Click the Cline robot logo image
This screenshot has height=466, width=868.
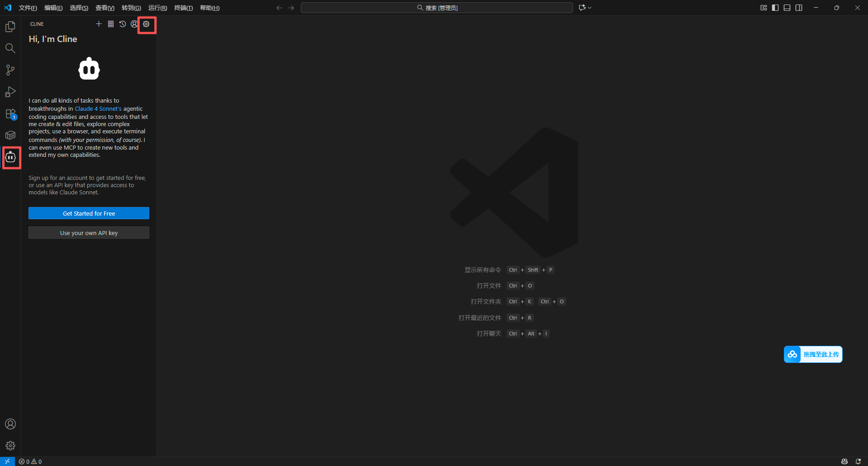click(89, 69)
